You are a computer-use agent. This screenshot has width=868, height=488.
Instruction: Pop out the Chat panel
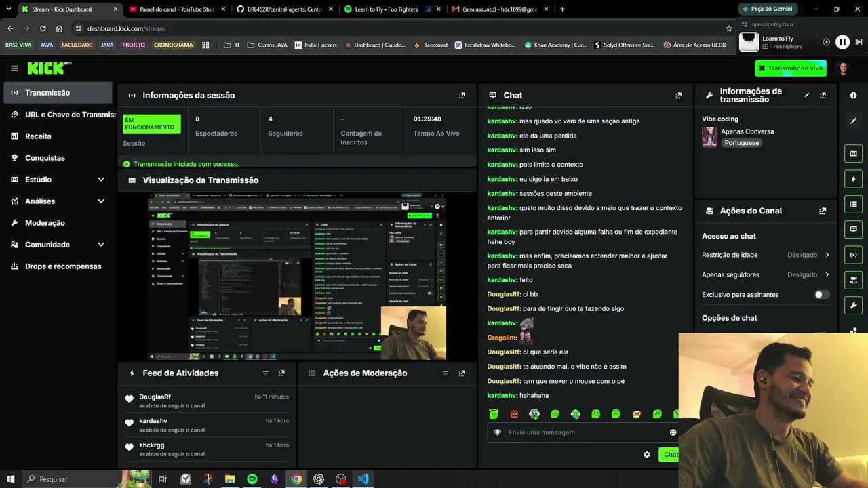coord(678,96)
